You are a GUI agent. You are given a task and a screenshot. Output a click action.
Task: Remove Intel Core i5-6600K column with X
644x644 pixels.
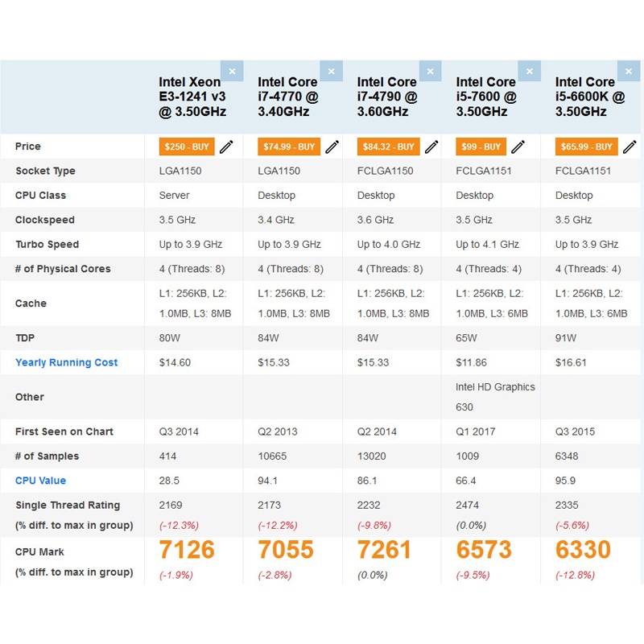pyautogui.click(x=629, y=72)
